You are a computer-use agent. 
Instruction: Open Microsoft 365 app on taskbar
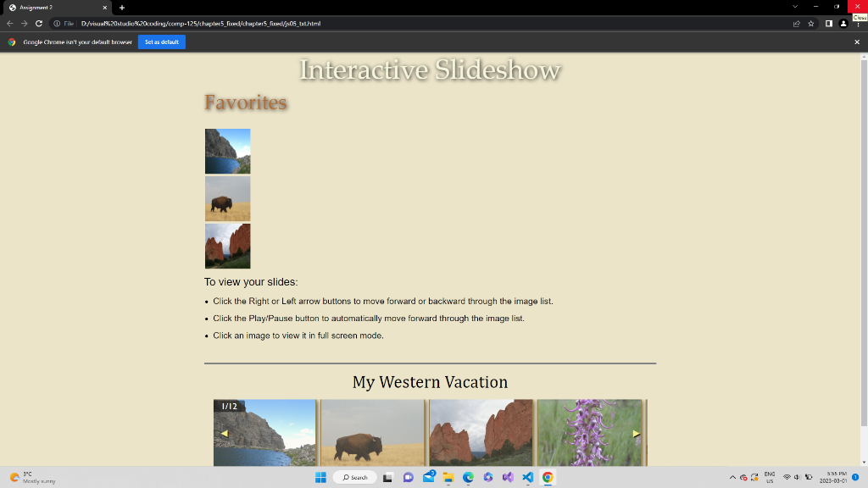pos(487,478)
